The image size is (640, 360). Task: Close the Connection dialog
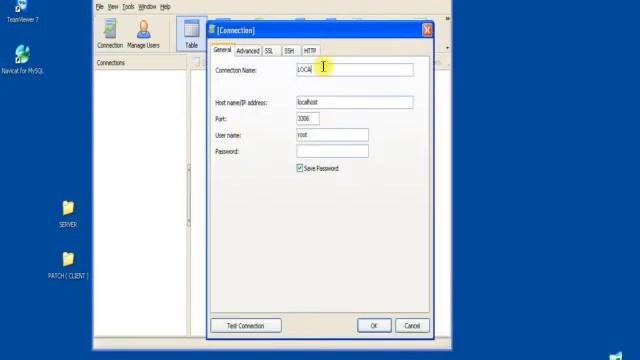click(x=427, y=30)
